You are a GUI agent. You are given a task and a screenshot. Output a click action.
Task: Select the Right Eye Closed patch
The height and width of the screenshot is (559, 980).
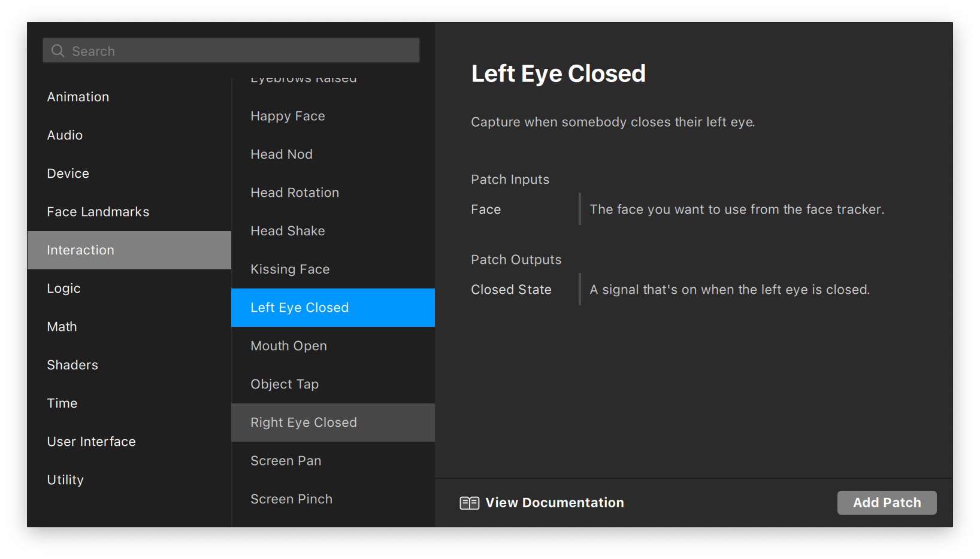304,423
